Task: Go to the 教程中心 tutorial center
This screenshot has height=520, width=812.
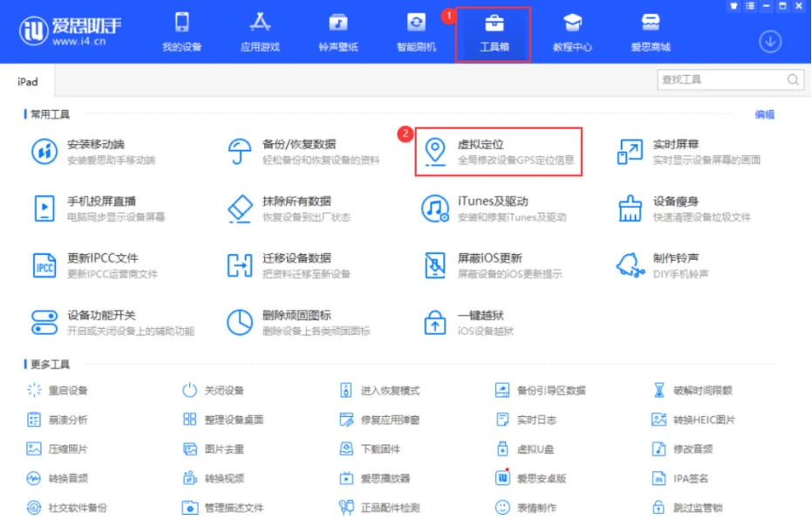Action: [x=572, y=32]
